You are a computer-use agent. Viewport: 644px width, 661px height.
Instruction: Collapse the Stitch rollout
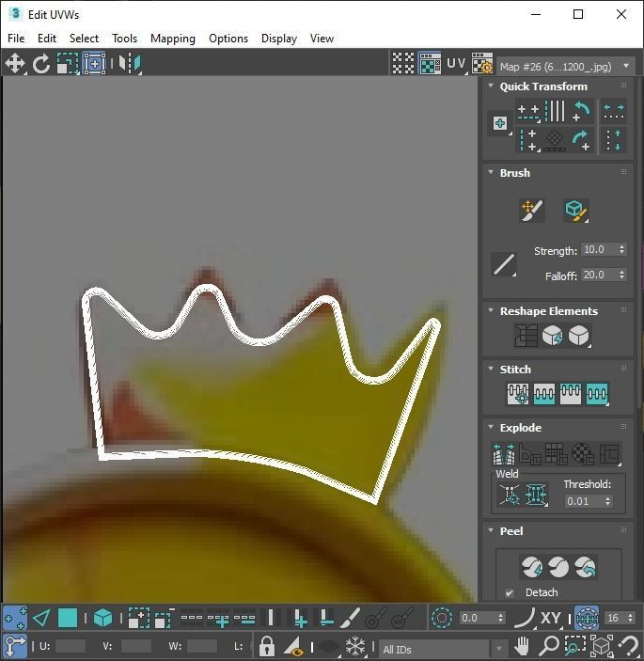tap(491, 369)
